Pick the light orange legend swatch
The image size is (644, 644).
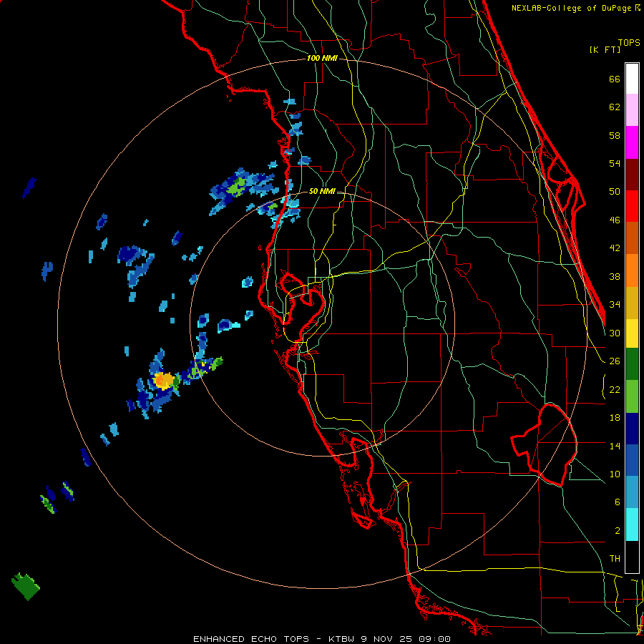[632, 270]
